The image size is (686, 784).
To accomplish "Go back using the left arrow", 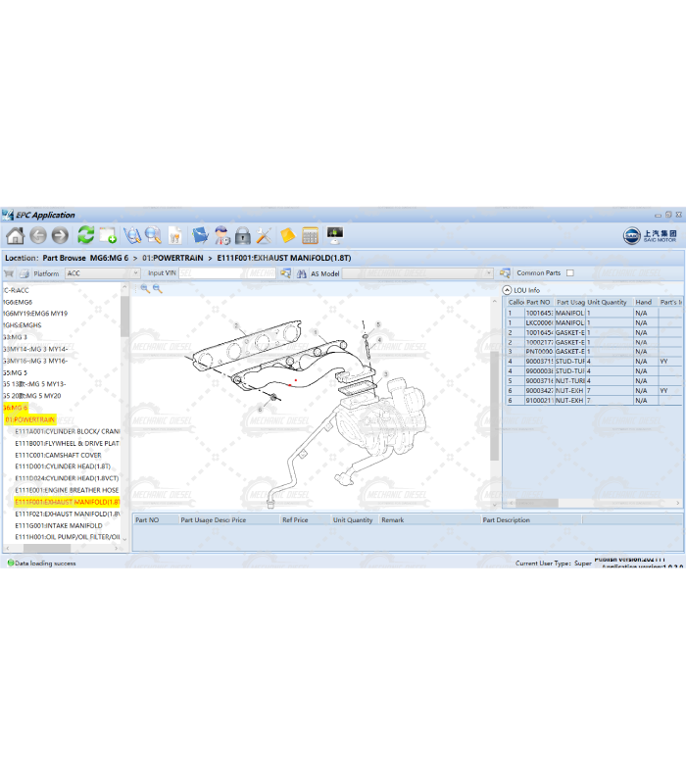I will pyautogui.click(x=38, y=236).
